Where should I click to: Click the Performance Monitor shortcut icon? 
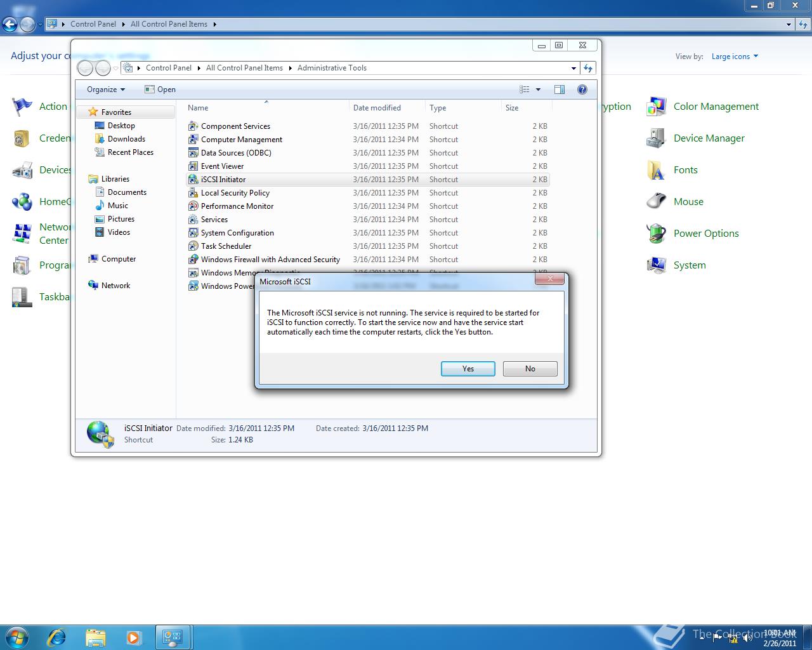tap(193, 206)
